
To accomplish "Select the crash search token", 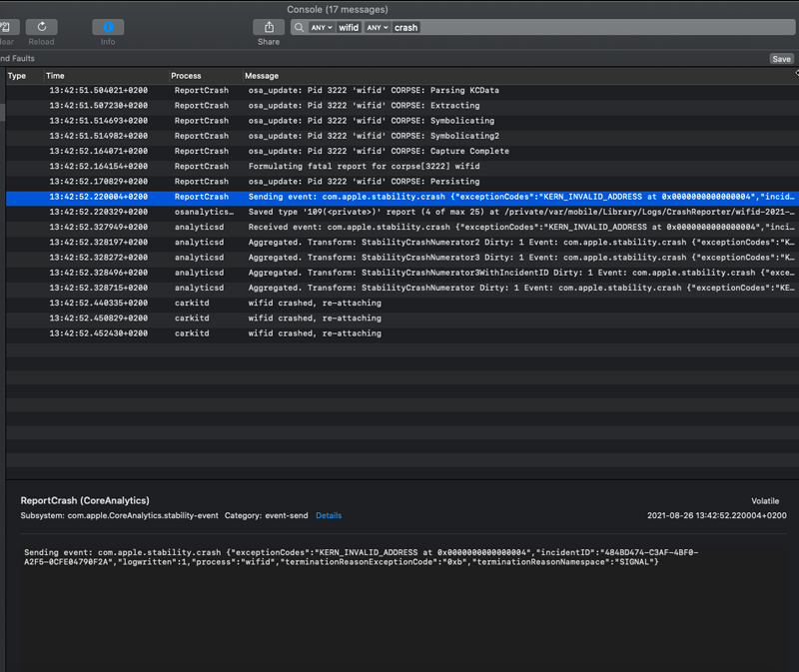I will (405, 28).
